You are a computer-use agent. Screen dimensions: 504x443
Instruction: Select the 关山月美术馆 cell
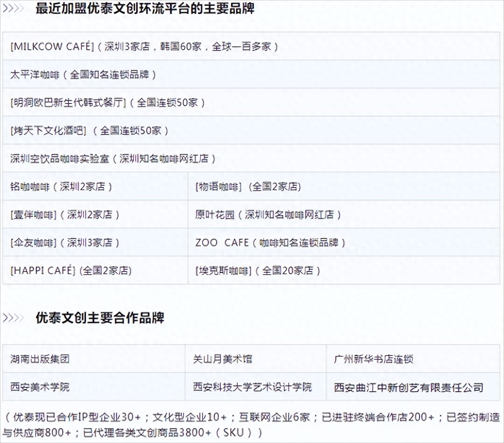(223, 359)
